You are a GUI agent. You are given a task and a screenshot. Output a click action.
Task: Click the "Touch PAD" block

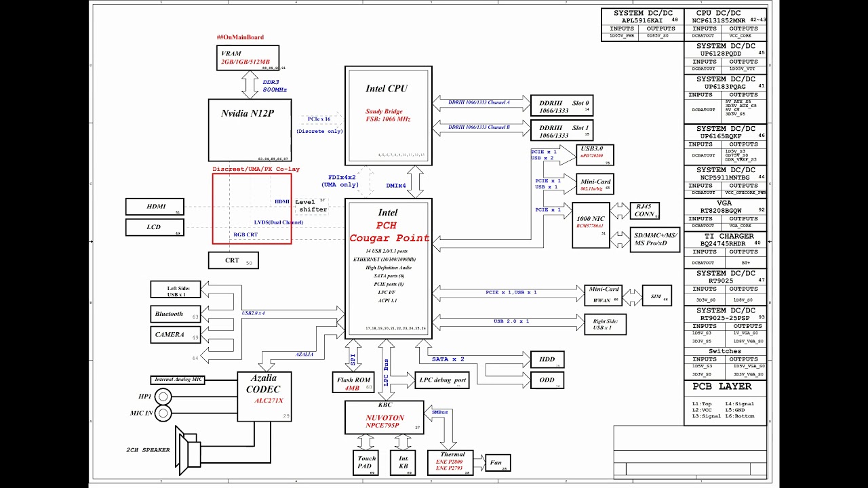coord(366,463)
